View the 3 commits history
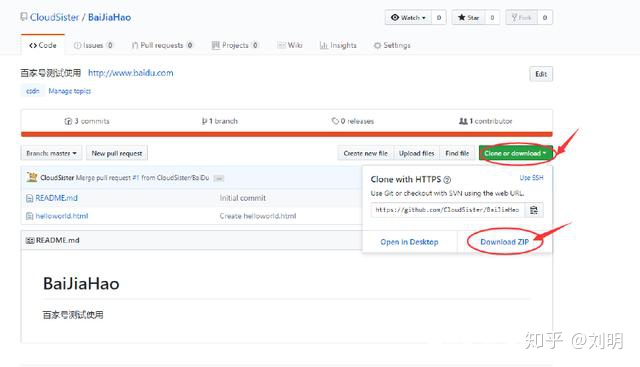 click(x=87, y=121)
